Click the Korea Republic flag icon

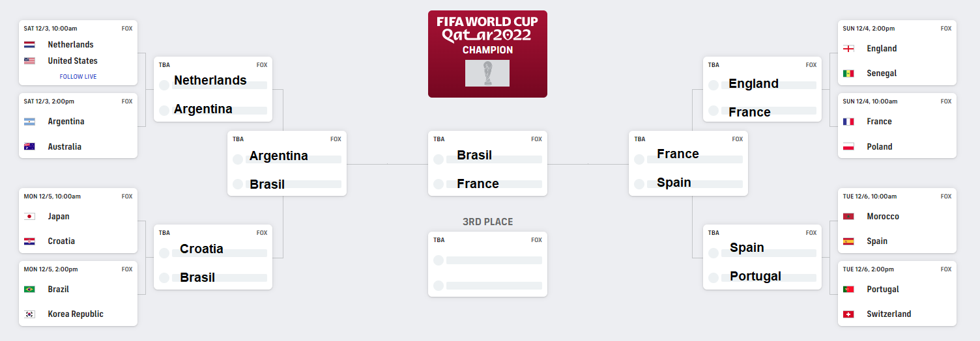29,314
